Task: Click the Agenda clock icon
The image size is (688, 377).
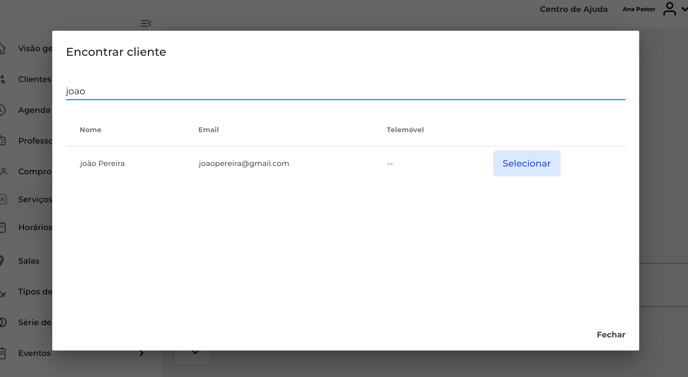Action: coord(2,110)
